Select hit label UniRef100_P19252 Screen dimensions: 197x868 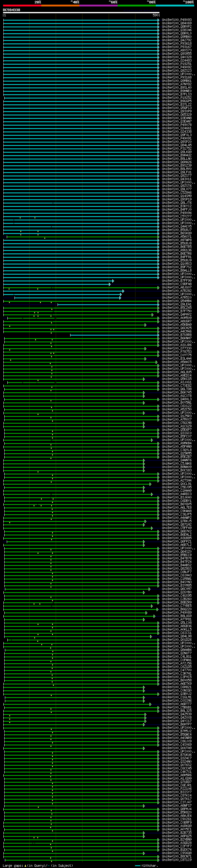(177, 98)
